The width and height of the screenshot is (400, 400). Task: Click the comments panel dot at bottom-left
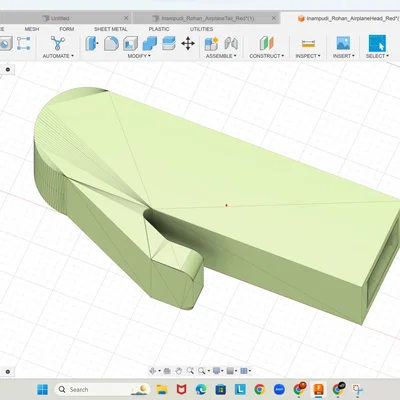[x=8, y=371]
